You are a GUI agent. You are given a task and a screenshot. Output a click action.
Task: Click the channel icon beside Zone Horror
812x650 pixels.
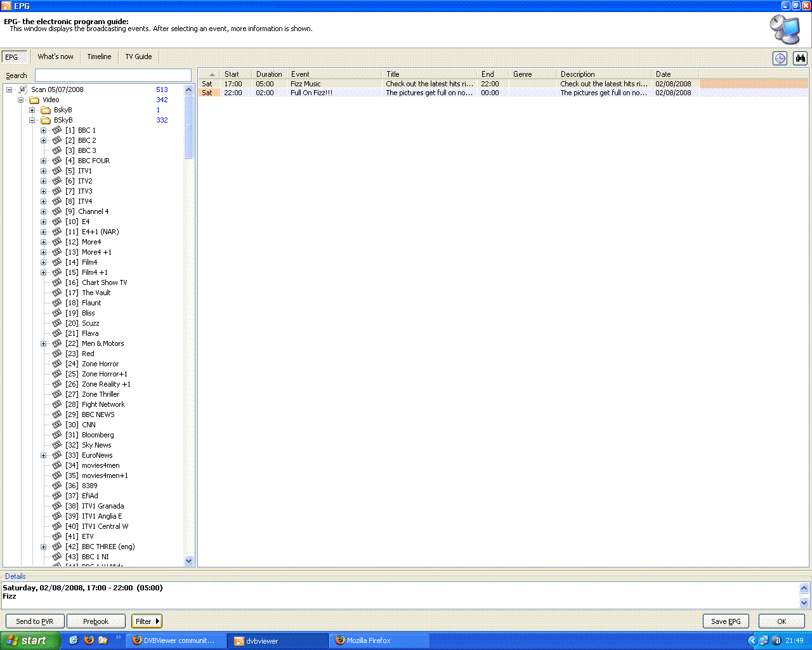tap(57, 364)
